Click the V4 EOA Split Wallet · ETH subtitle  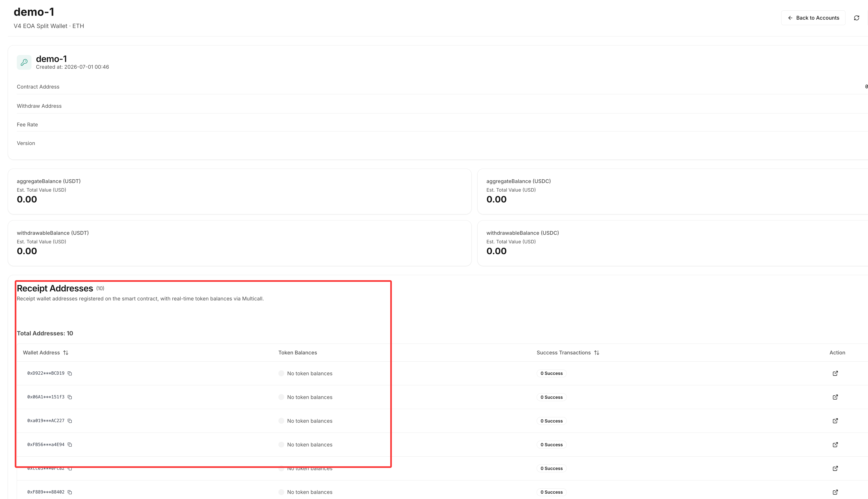click(x=49, y=26)
